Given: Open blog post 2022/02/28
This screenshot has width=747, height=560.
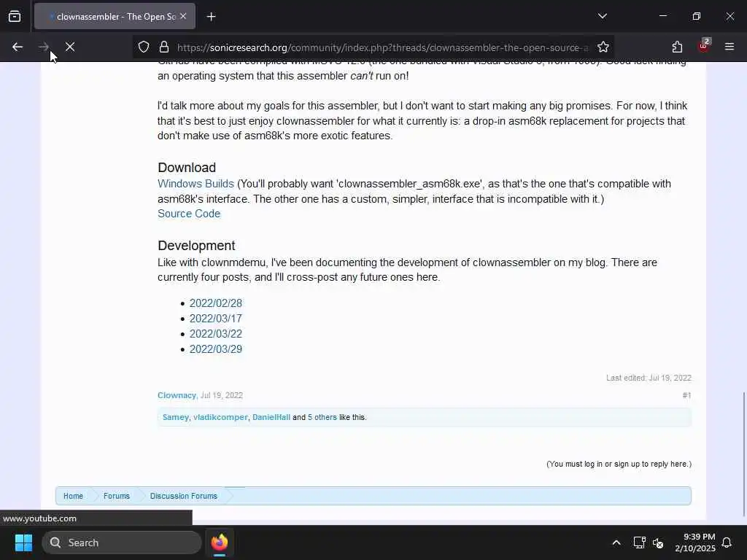Looking at the screenshot, I should (216, 303).
